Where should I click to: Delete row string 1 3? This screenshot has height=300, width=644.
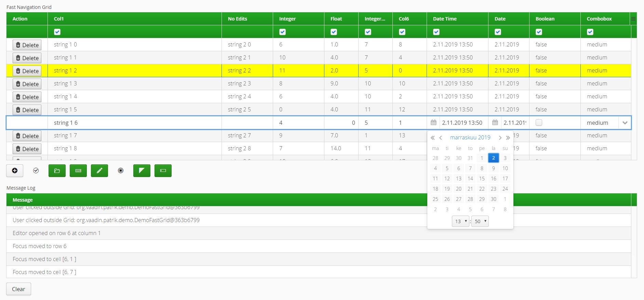(27, 84)
